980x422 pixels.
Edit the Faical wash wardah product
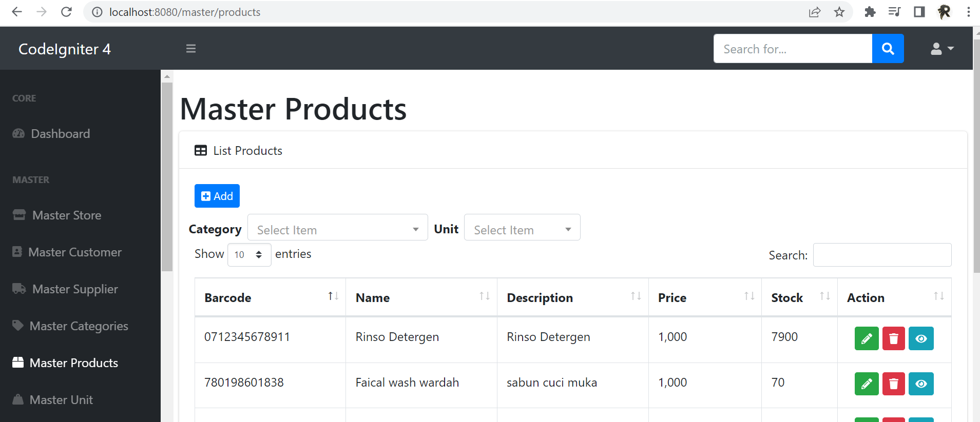click(x=867, y=384)
